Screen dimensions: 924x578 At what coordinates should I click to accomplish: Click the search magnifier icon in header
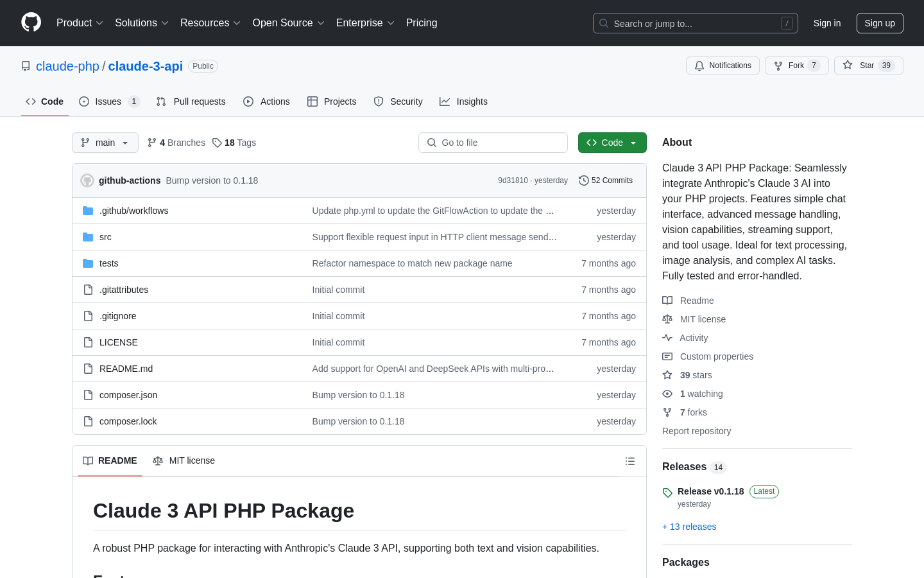pos(604,23)
